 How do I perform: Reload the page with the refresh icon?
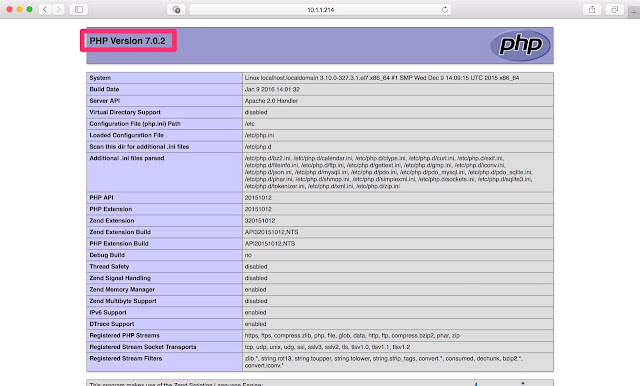coord(444,9)
